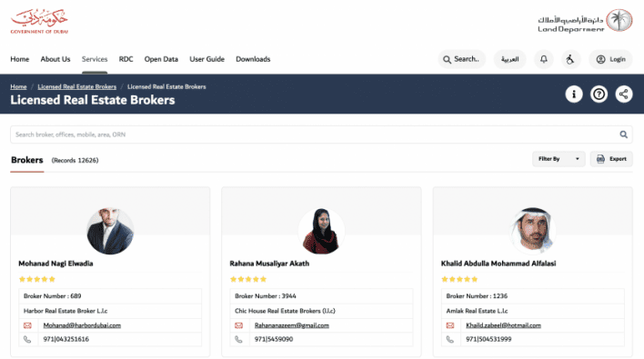Click Broker Number : 689
Viewport: 644px width, 359px height.
coord(52,295)
